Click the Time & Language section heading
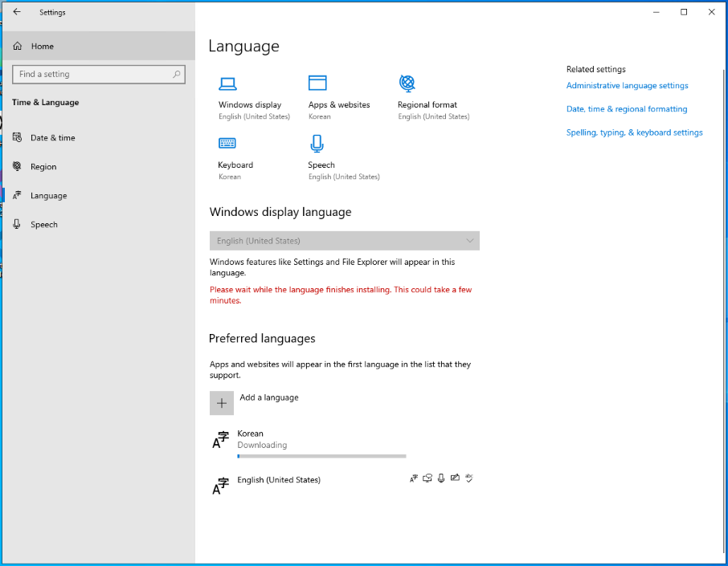 (x=46, y=103)
